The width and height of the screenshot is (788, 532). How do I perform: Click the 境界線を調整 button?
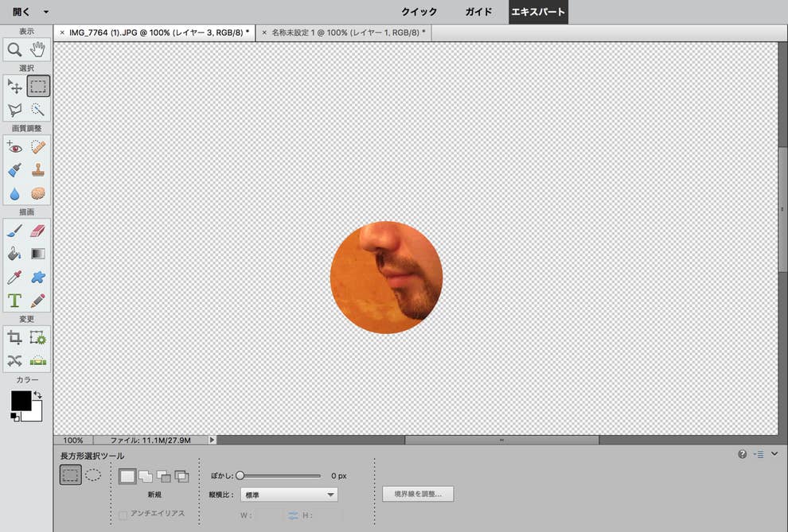418,495
